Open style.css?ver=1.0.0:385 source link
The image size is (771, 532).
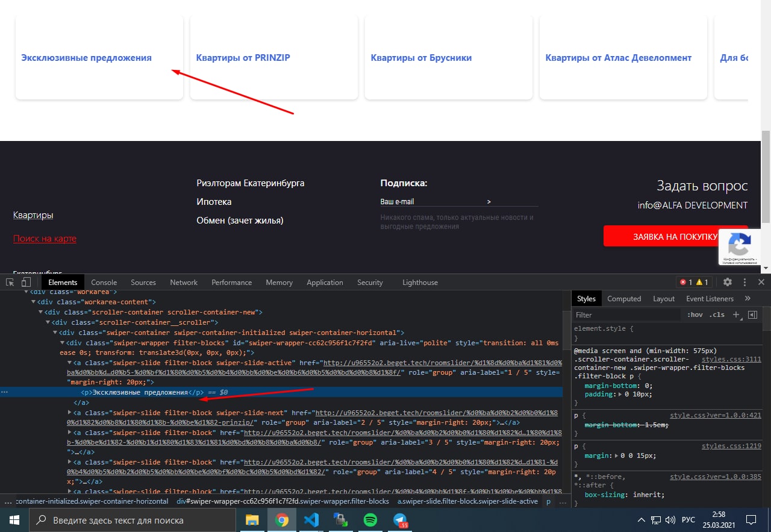point(716,477)
